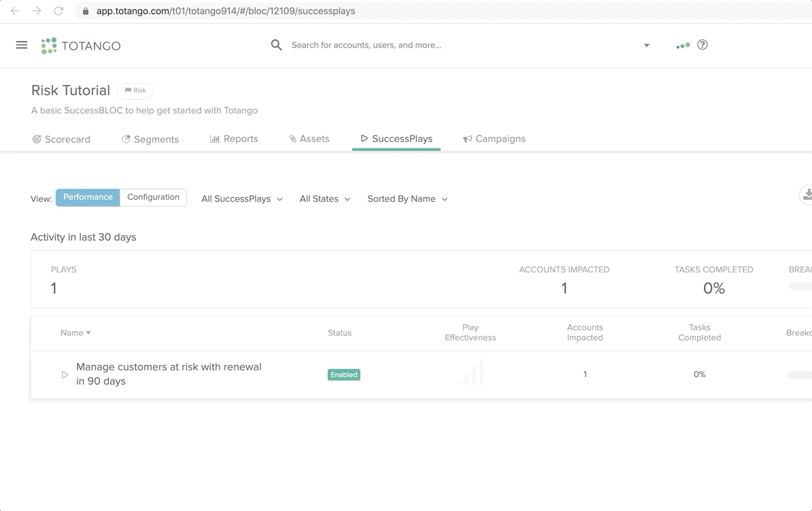812x511 pixels.
Task: Click the play effectiveness bars icon
Action: (x=470, y=372)
